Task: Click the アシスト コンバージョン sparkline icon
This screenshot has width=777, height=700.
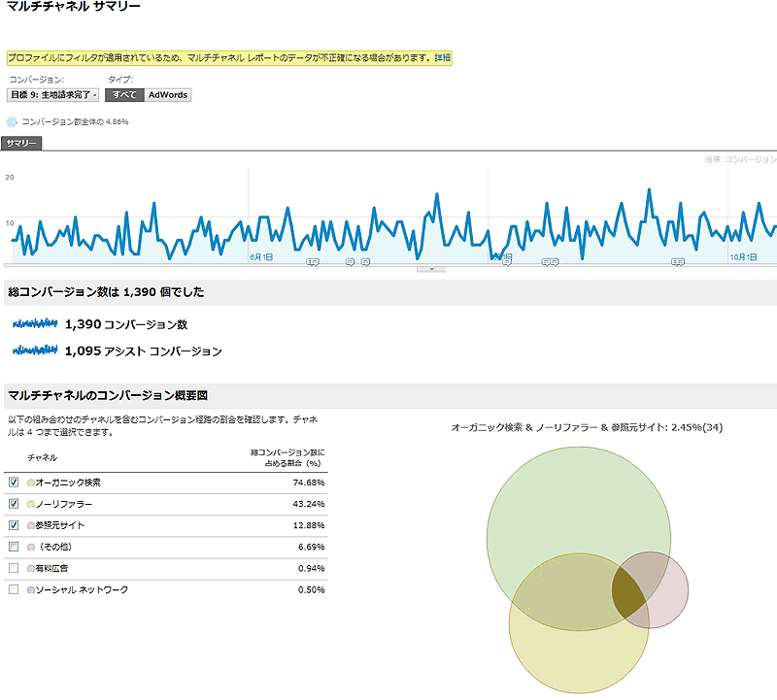Action: 36,350
